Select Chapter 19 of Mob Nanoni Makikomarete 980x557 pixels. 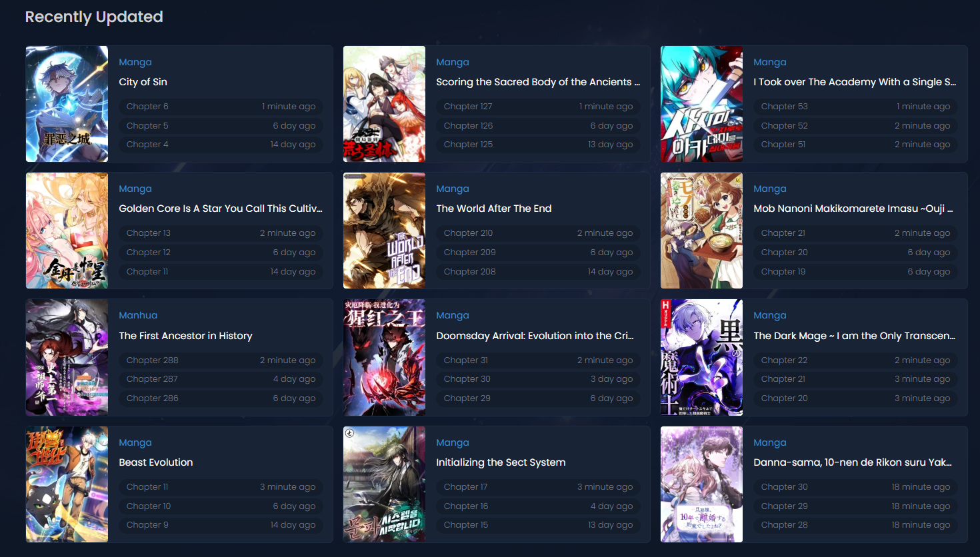[783, 272]
